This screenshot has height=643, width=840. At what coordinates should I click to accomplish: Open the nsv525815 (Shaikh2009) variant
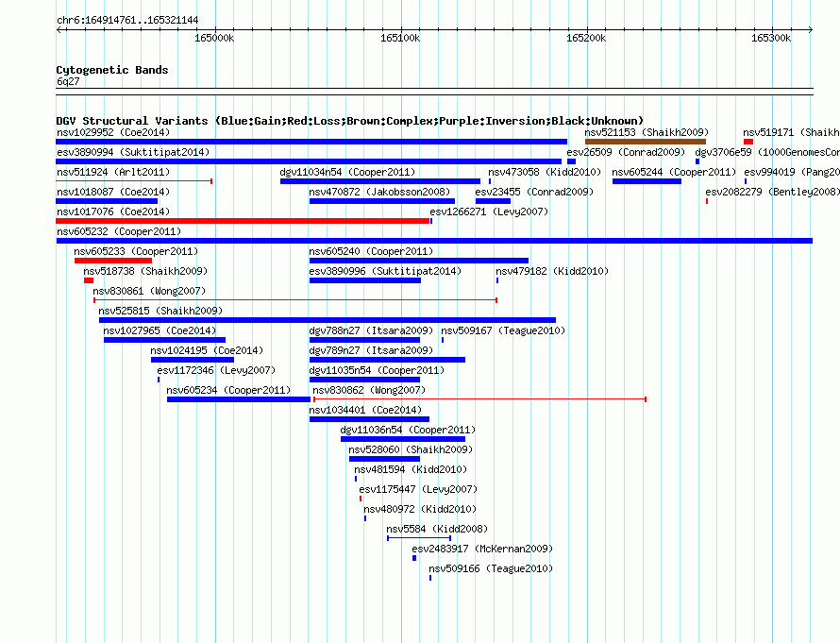(160, 311)
